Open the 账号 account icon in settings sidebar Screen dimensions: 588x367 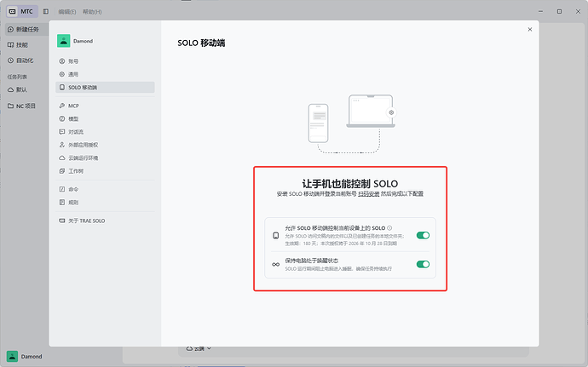pyautogui.click(x=62, y=61)
